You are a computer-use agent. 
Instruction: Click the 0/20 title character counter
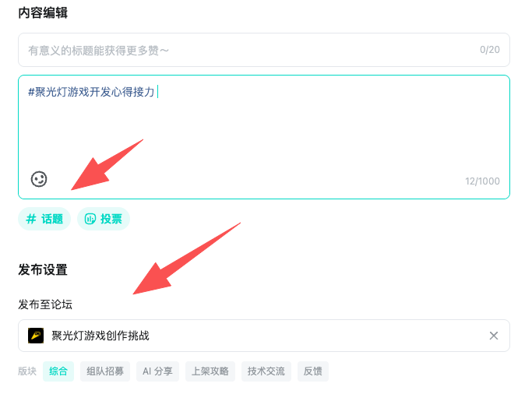point(490,50)
